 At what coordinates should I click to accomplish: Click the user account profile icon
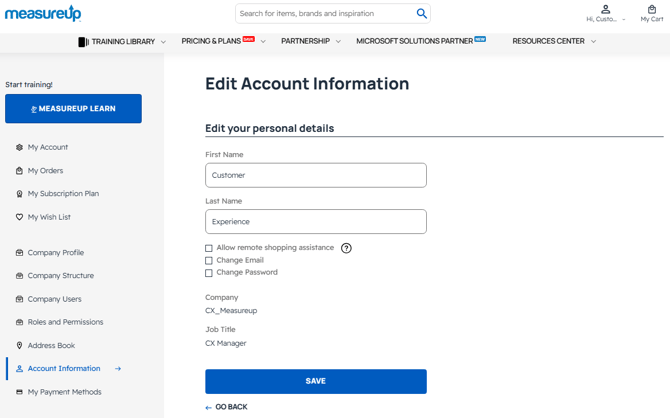(605, 9)
